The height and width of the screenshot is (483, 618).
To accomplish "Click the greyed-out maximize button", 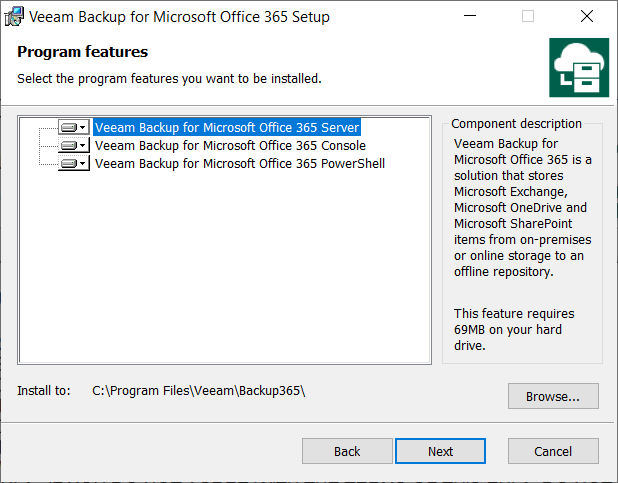I will click(528, 17).
